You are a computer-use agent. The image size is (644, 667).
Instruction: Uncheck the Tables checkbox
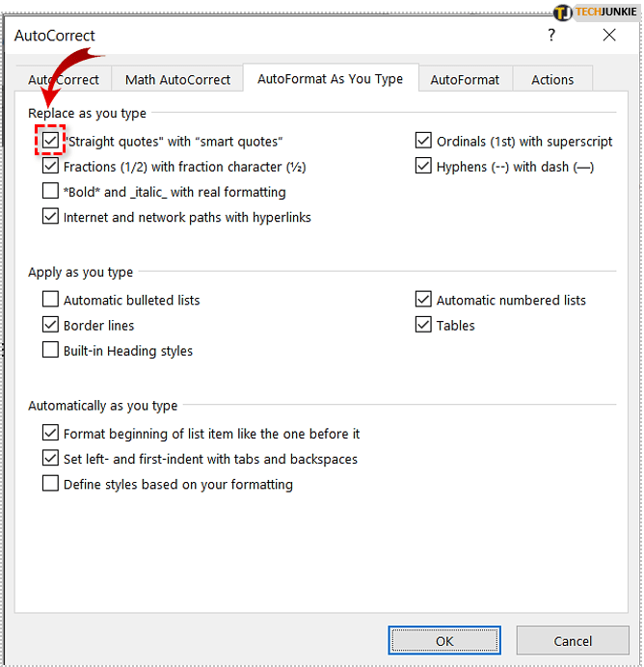click(x=423, y=326)
